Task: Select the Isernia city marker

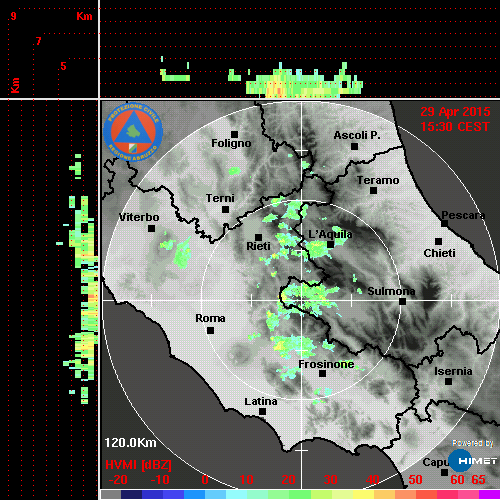Action: pyautogui.click(x=449, y=381)
